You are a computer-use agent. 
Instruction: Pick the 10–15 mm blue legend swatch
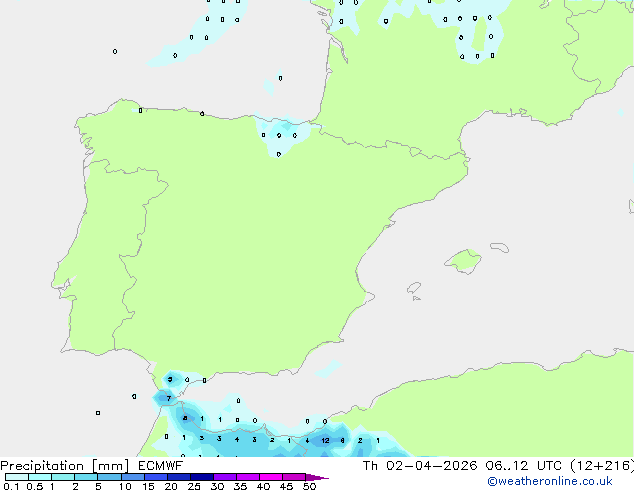[133, 477]
